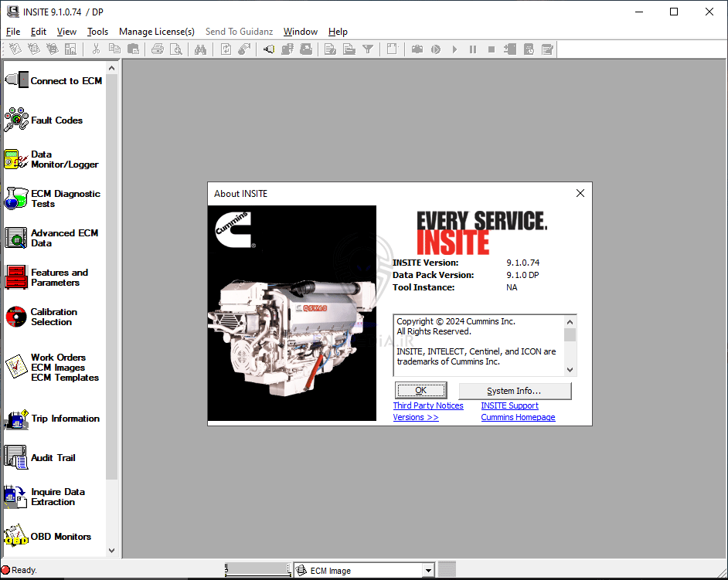
Task: Close the About INSITE dialog
Action: pyautogui.click(x=580, y=194)
